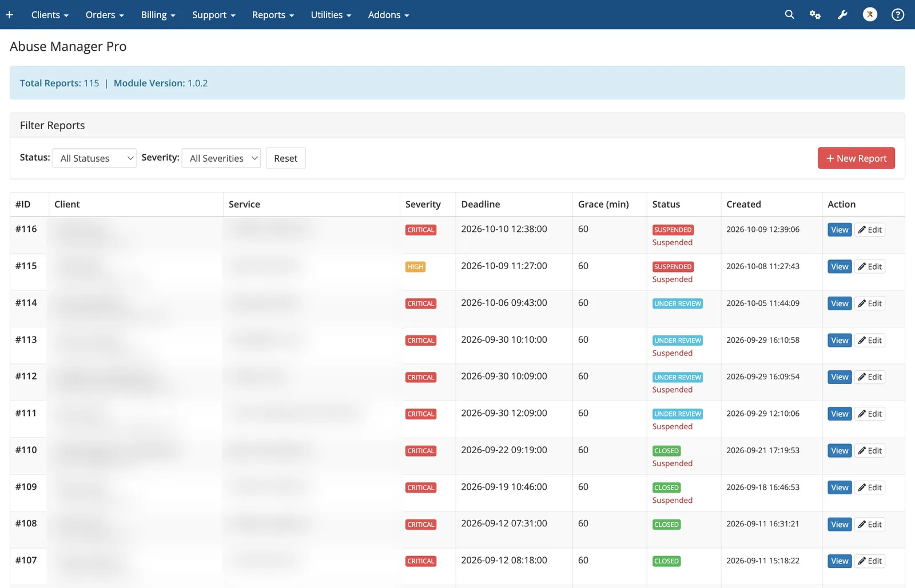Open the double-gear automation settings icon

[815, 15]
